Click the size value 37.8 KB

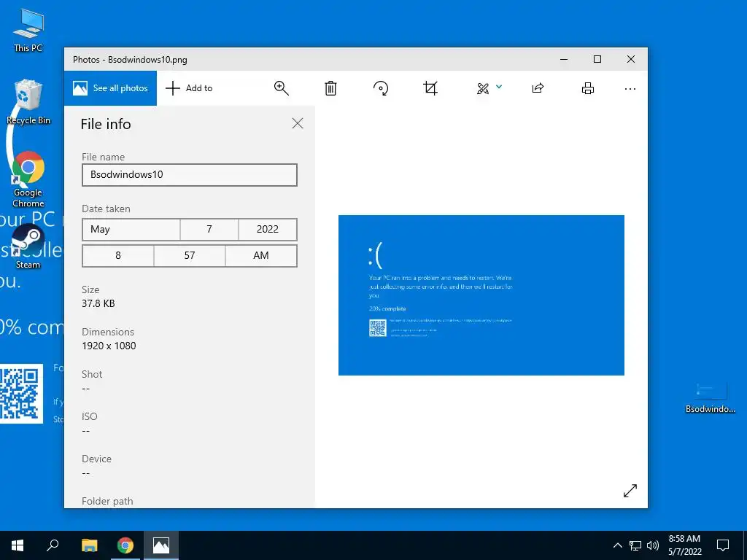tap(98, 303)
